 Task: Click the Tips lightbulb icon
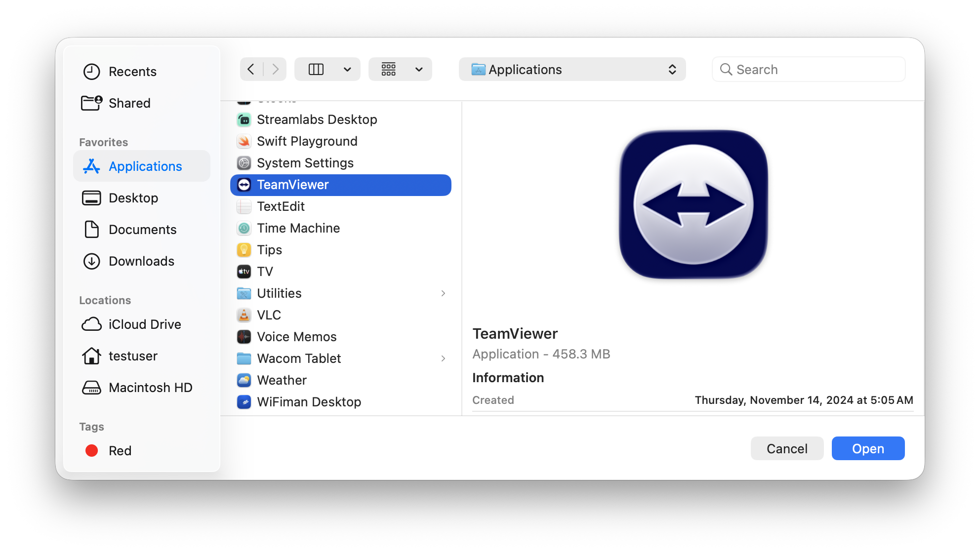pos(244,250)
